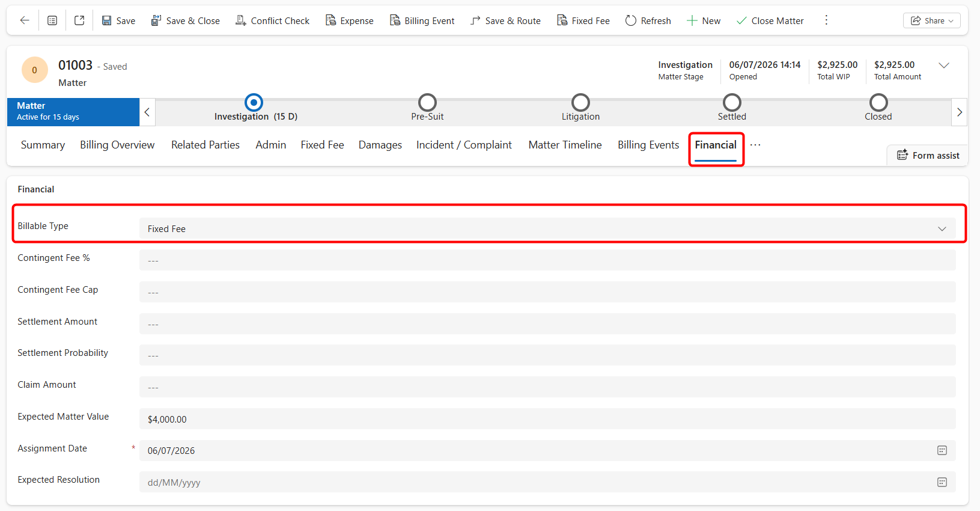
Task: Click the Settlement Probability field
Action: (547, 355)
